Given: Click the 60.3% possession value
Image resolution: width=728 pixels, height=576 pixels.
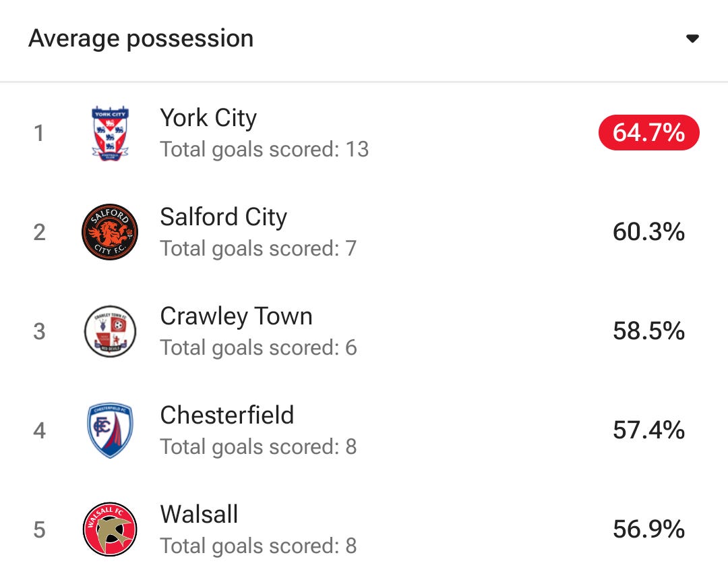Looking at the screenshot, I should (649, 232).
